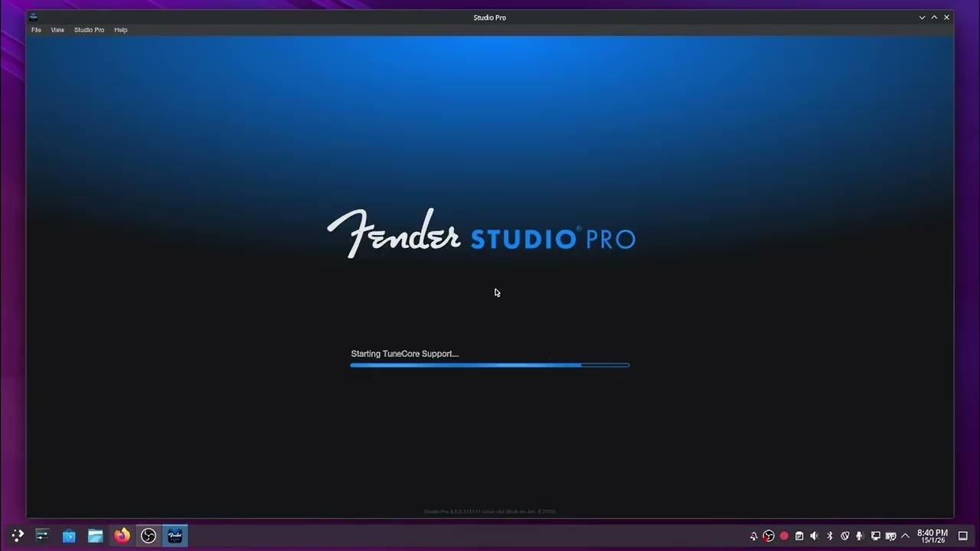
Task: Click the 'Starting TuneCore Support...' status text
Action: pyautogui.click(x=405, y=354)
